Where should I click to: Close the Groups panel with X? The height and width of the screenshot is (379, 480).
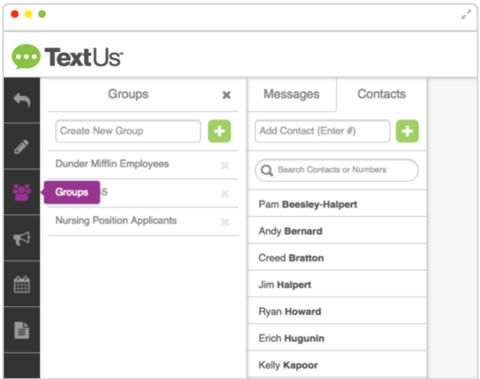[x=226, y=95]
